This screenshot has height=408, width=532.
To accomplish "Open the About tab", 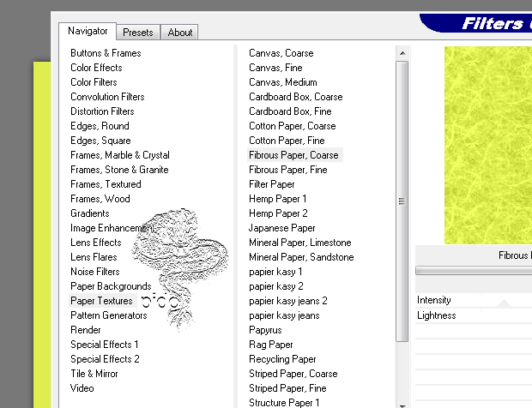I will click(180, 33).
